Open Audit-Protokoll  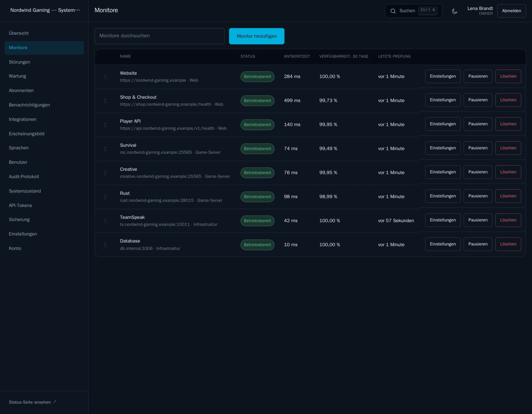tap(44, 177)
